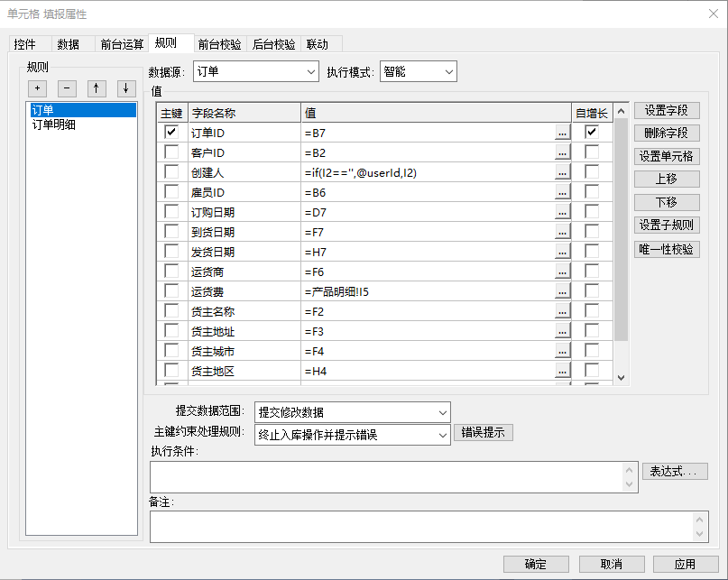
Task: Move rule down with arrow button
Action: click(125, 88)
